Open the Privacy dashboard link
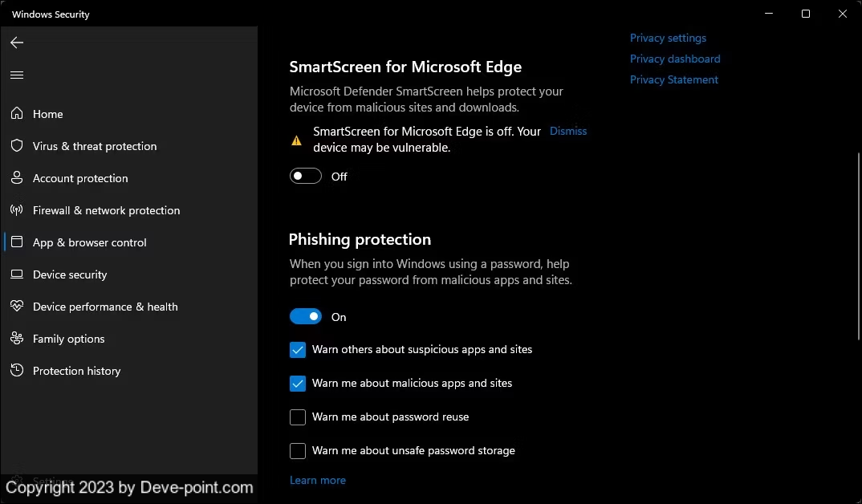The width and height of the screenshot is (862, 504). [675, 59]
